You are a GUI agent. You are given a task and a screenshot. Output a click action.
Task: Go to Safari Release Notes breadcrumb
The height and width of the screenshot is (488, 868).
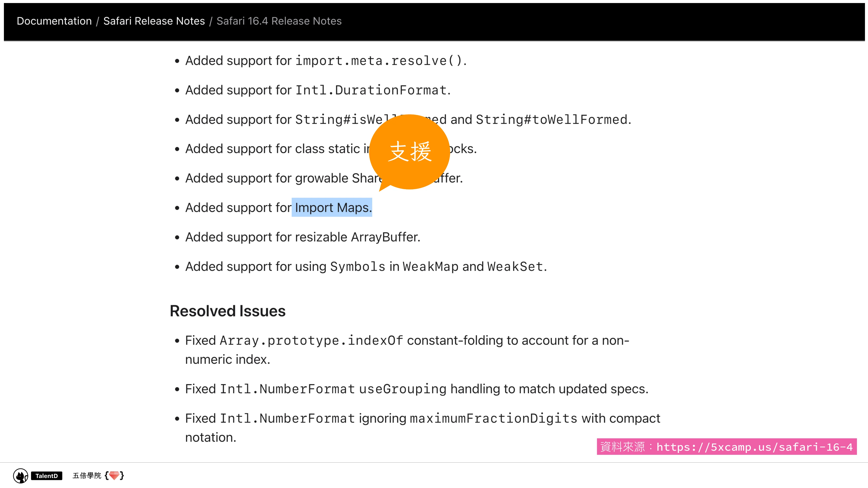pyautogui.click(x=154, y=21)
